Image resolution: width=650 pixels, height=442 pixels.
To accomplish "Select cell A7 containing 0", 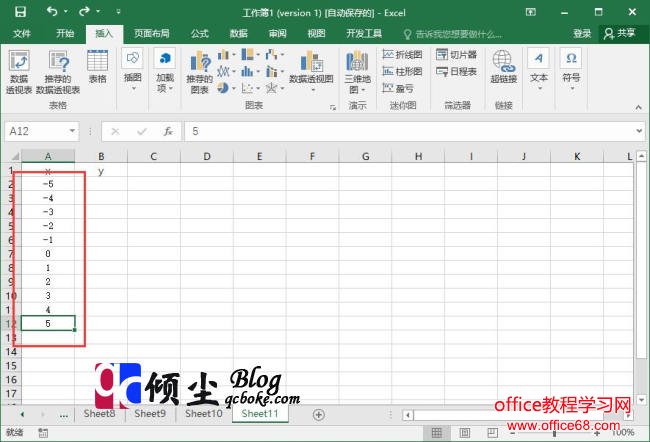I will click(x=48, y=253).
